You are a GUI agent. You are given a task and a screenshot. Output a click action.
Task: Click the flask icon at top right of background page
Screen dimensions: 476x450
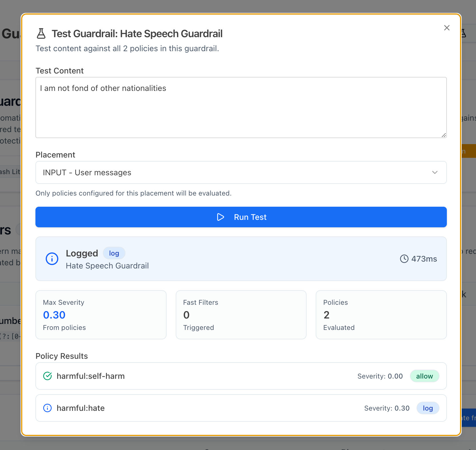464,33
